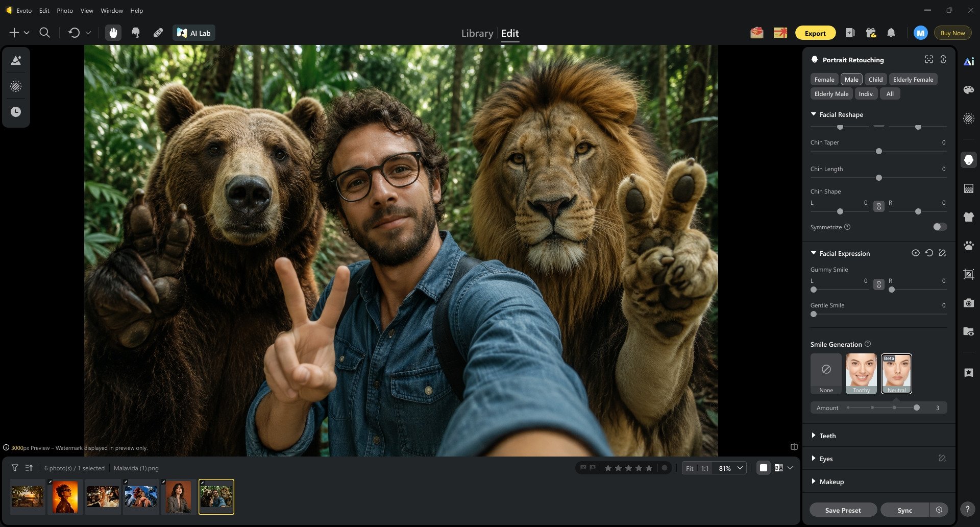Viewport: 980px width, 527px height.
Task: Toggle the Symmetrize switch
Action: click(x=940, y=227)
